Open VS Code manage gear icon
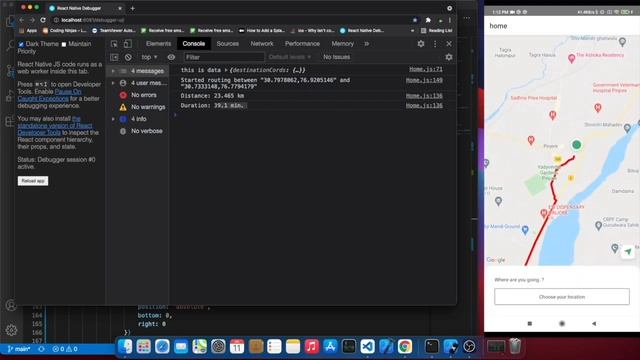Screen dimensions: 640x360 11,330
